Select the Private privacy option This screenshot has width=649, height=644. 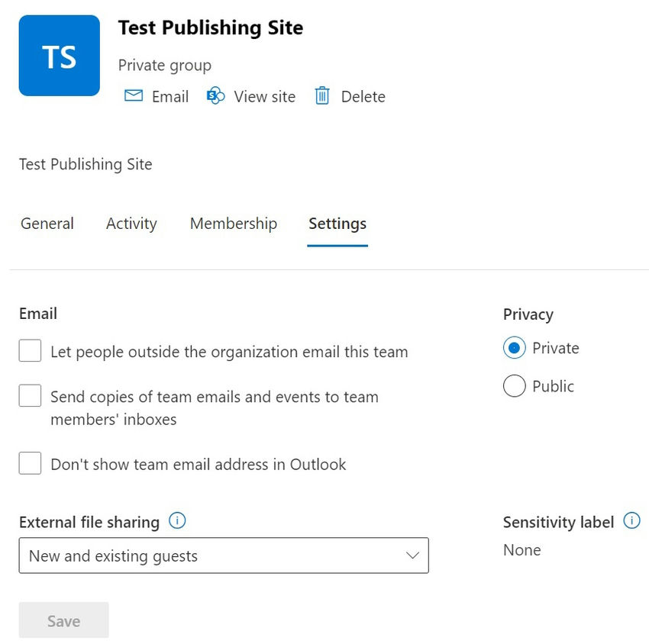[515, 348]
